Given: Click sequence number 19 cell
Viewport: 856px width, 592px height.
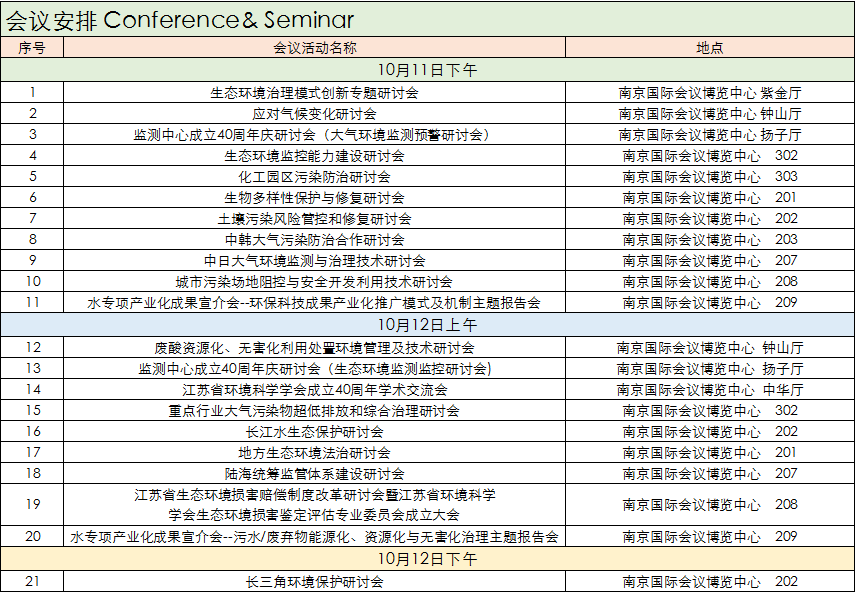Looking at the screenshot, I should [x=32, y=505].
